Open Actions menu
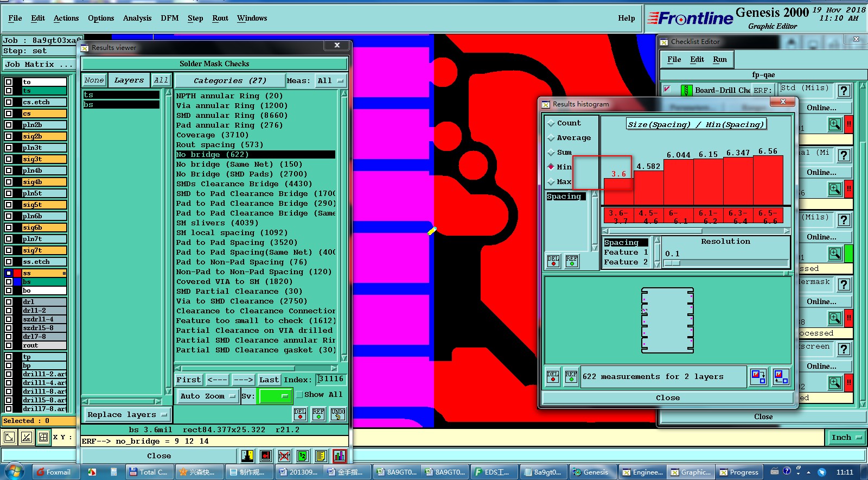Image resolution: width=868 pixels, height=480 pixels. click(x=66, y=18)
